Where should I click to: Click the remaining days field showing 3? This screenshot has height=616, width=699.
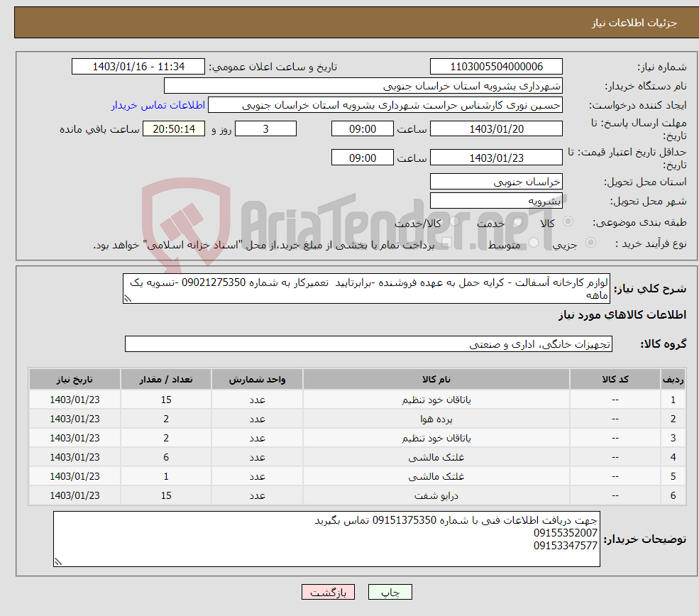pos(265,129)
